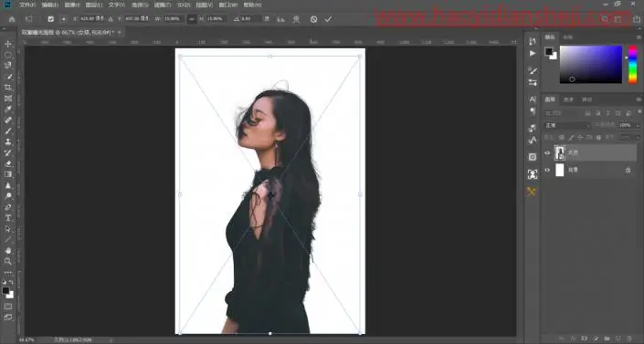This screenshot has width=644, height=344.
Task: Open the Layers panel flyout menu
Action: 639,99
